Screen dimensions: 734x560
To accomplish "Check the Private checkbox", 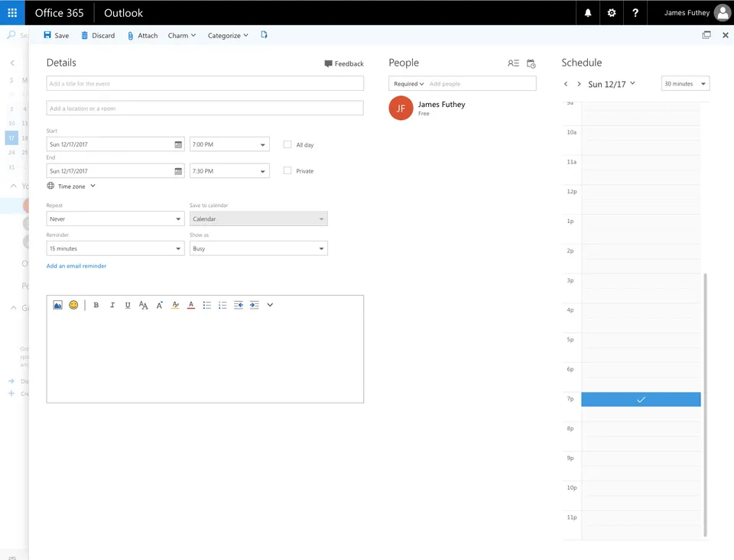I will (287, 170).
